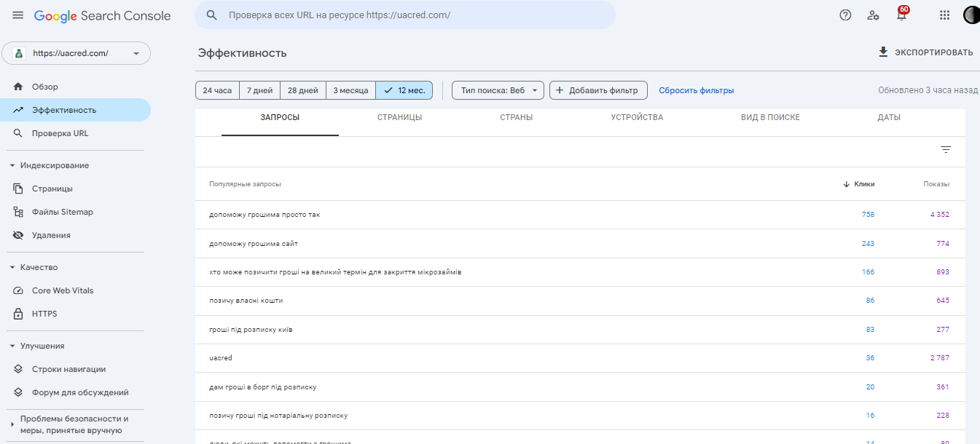
Task: Click the Сбросить фильтры link
Action: 697,90
